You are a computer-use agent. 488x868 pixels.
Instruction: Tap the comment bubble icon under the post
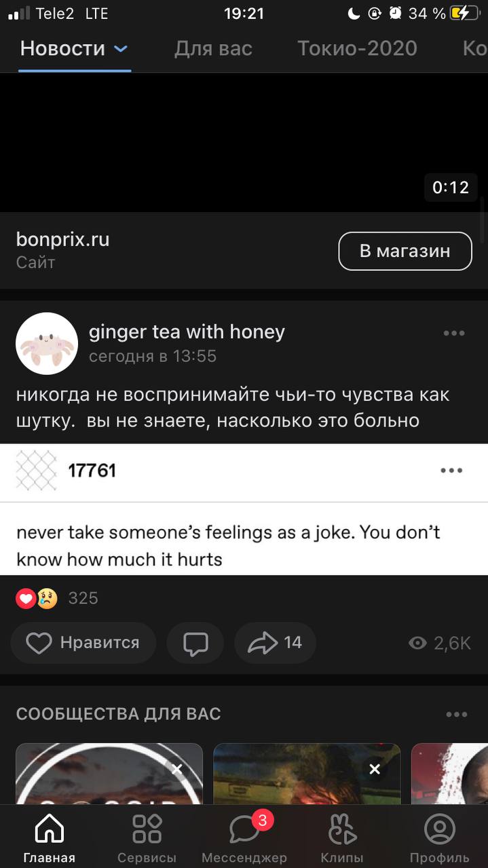(195, 643)
